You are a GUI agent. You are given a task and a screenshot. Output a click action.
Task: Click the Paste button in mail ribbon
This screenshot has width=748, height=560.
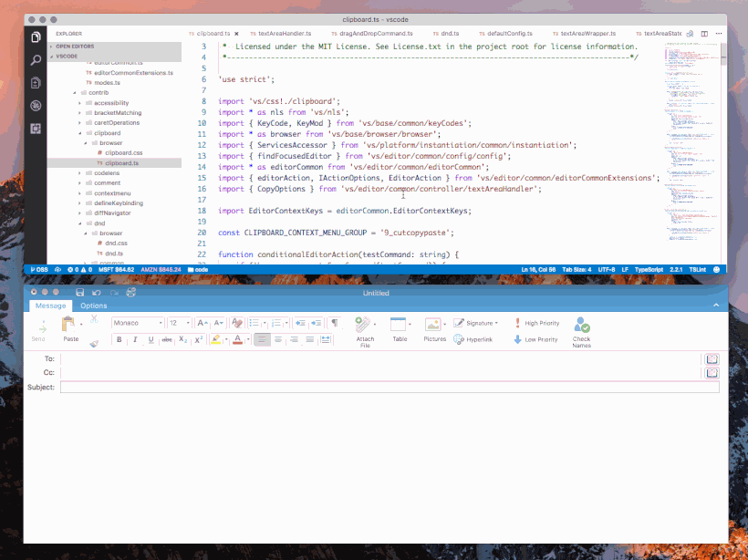pyautogui.click(x=69, y=329)
